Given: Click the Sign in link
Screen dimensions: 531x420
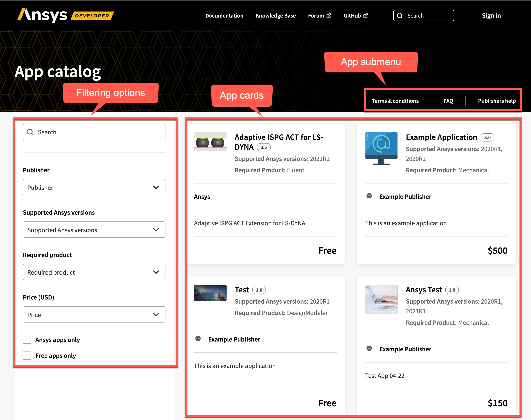Looking at the screenshot, I should tap(491, 16).
